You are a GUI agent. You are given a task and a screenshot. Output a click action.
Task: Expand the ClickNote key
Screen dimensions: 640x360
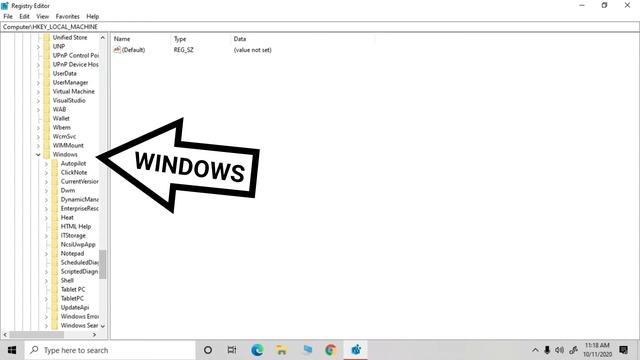tap(46, 173)
